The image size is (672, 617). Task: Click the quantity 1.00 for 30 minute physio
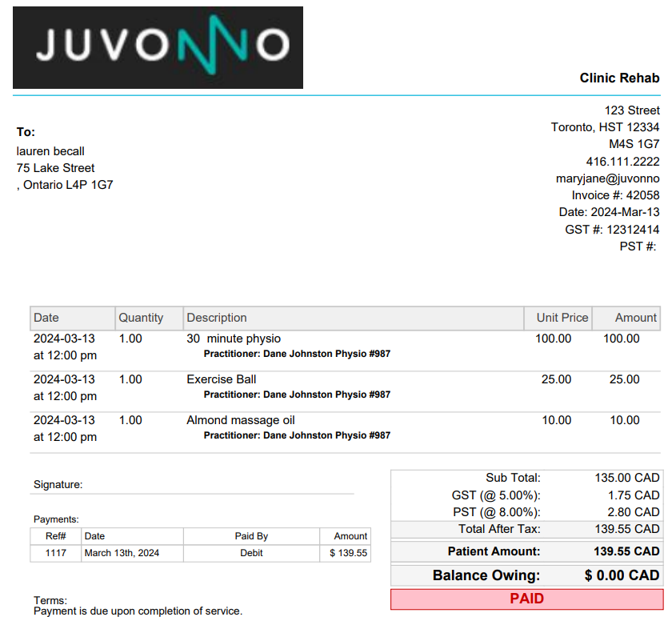coord(130,339)
